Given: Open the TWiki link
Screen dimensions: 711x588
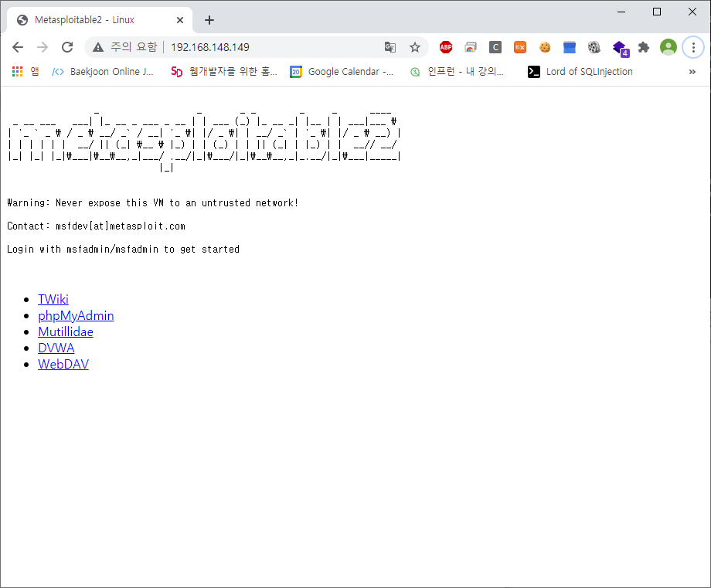Looking at the screenshot, I should 53,299.
